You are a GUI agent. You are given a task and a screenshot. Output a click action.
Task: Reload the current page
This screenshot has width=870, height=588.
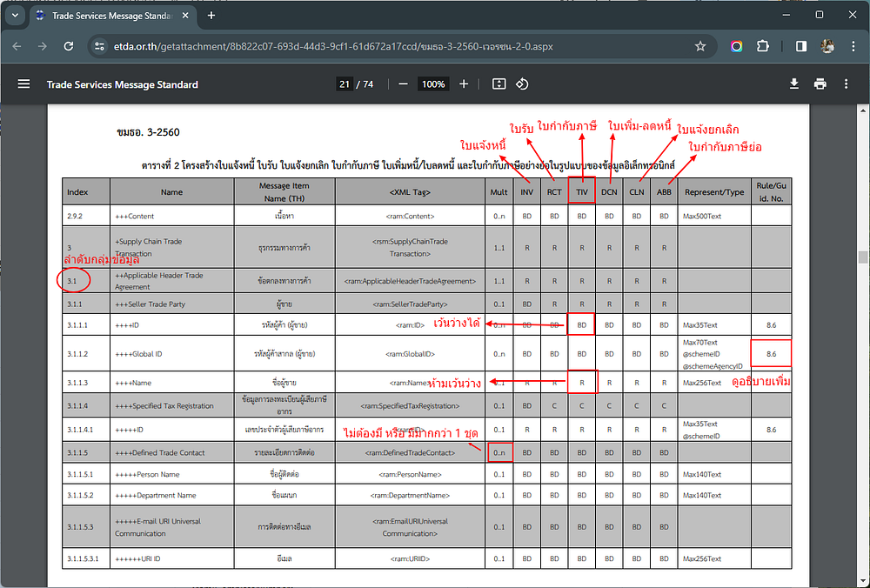[x=67, y=46]
